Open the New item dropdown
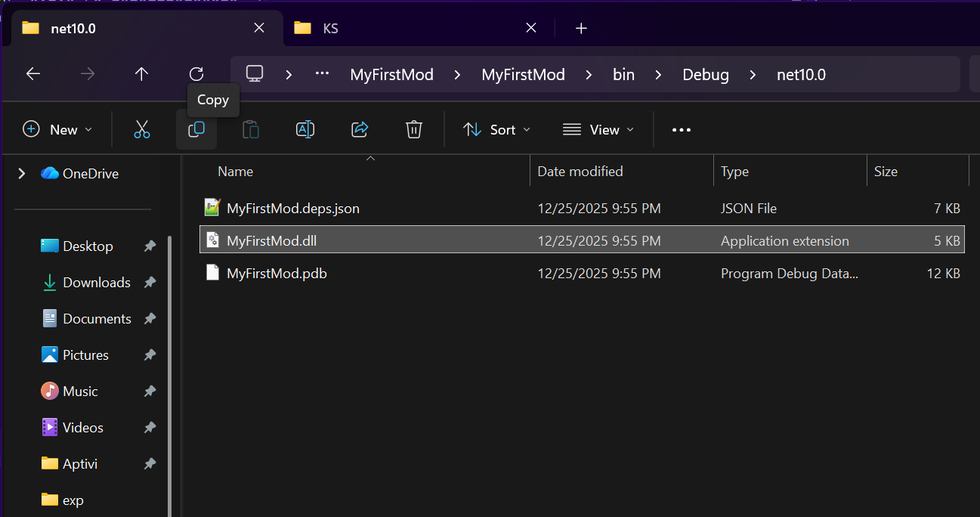980x517 pixels. click(x=58, y=130)
